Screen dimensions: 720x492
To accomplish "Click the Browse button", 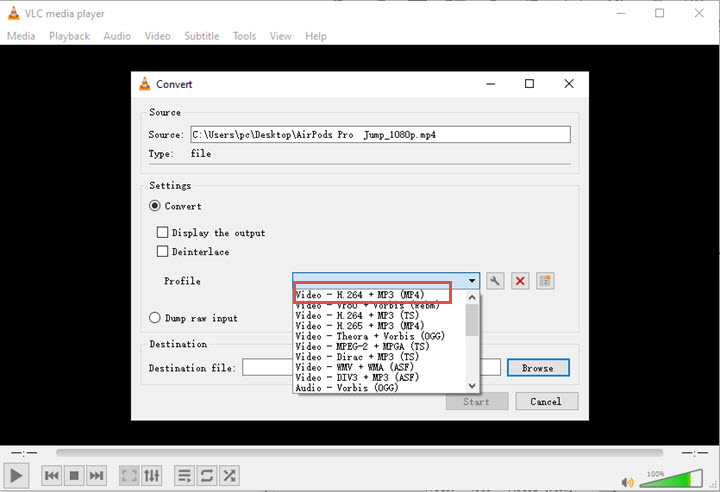I will [538, 368].
